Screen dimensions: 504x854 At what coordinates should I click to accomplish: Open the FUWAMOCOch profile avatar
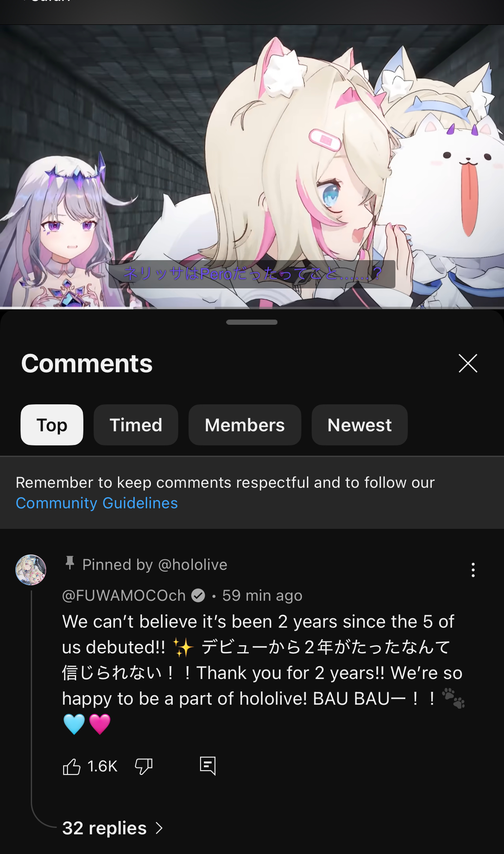click(x=31, y=570)
